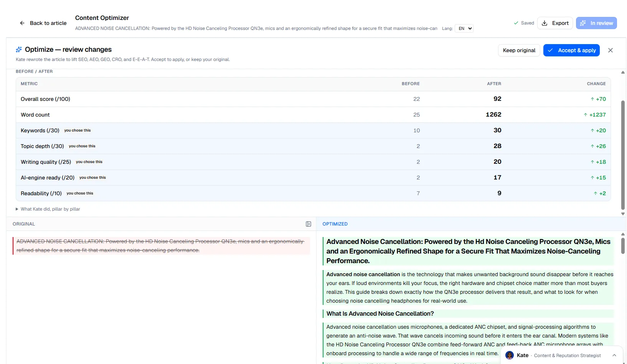The height and width of the screenshot is (364, 627).
Task: Close the Optimize review panel
Action: click(610, 50)
